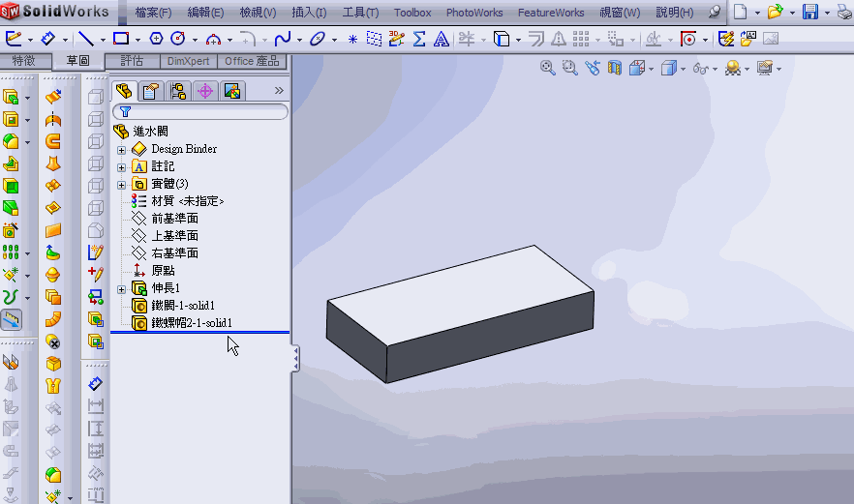The height and width of the screenshot is (504, 854).
Task: Select the Smart Dimension tool
Action: pyautogui.click(x=48, y=39)
